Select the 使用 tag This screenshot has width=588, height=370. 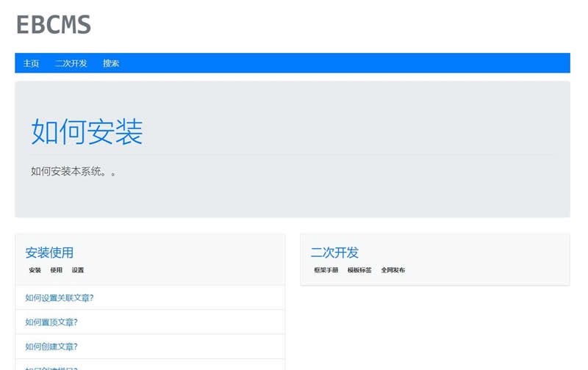[56, 270]
